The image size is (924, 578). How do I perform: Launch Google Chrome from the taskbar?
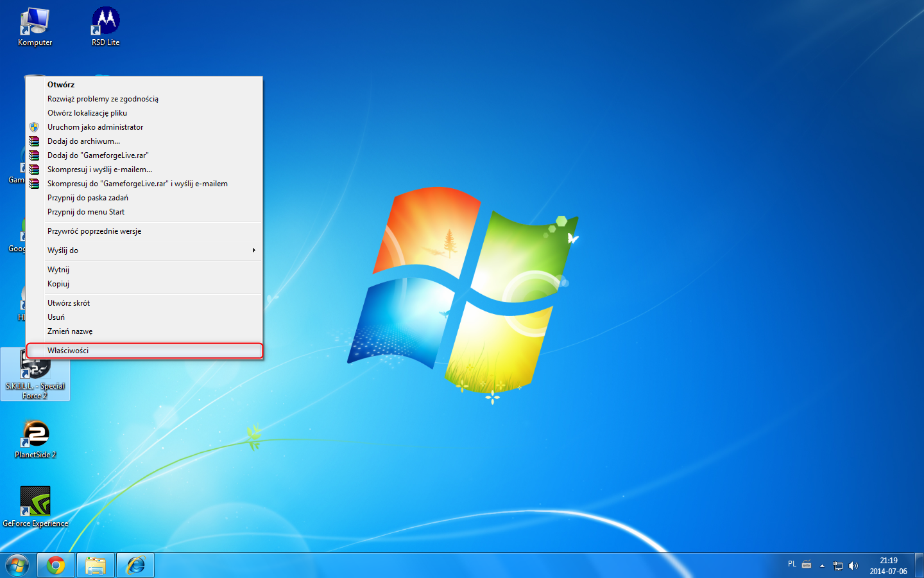[56, 565]
